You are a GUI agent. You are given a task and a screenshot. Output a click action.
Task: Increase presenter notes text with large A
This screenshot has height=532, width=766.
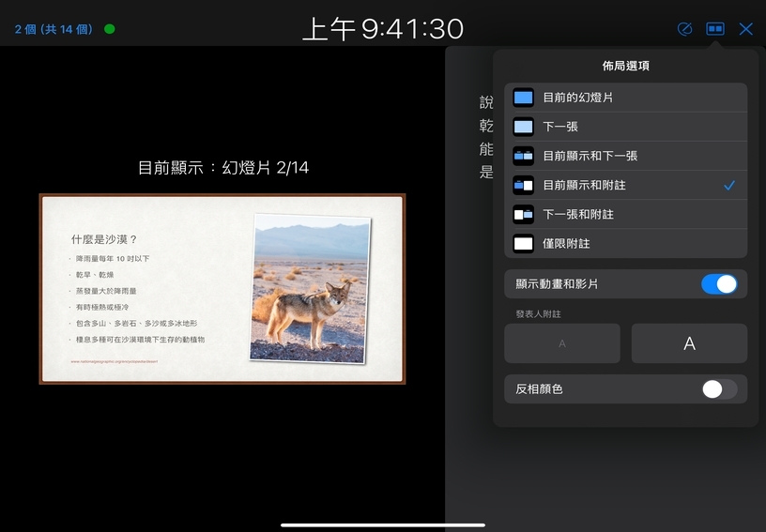point(689,343)
